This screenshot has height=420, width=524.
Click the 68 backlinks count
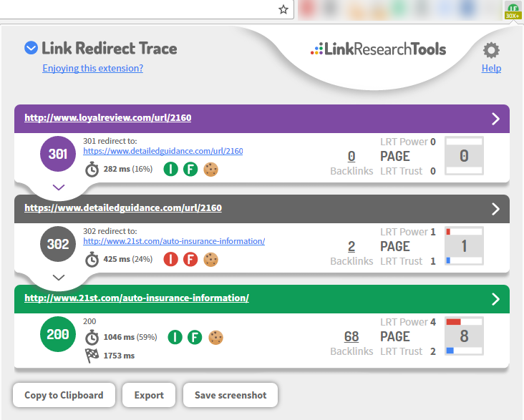[351, 336]
